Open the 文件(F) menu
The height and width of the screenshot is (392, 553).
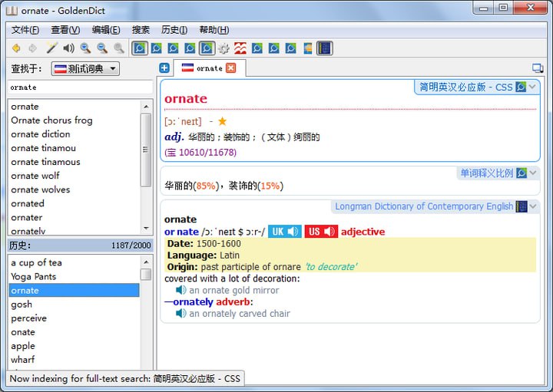coord(25,30)
